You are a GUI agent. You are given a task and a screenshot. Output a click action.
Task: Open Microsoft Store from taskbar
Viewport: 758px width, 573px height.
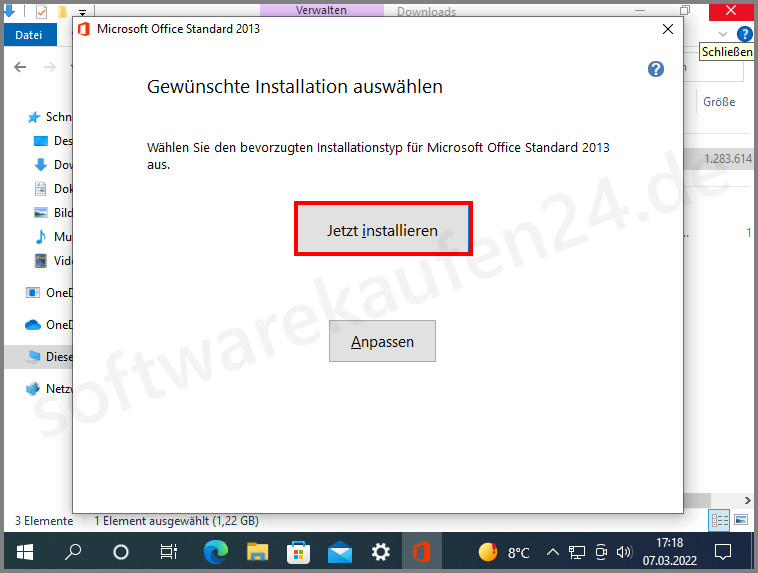298,552
